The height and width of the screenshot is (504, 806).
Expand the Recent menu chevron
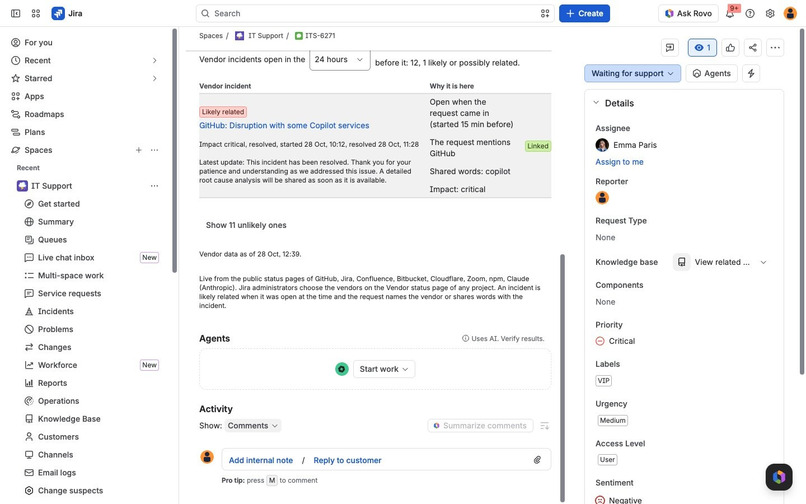point(154,61)
